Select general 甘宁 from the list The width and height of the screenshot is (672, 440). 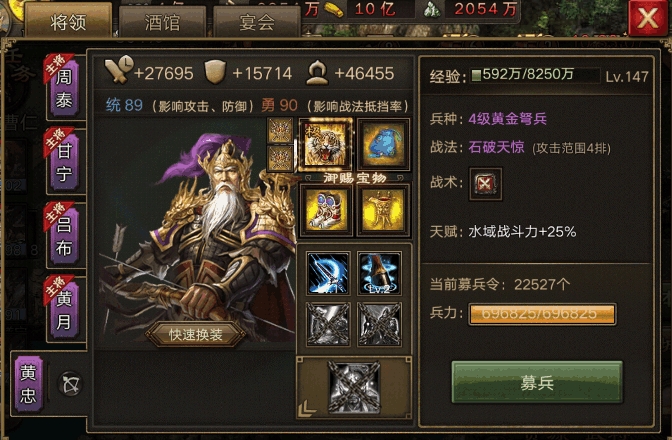[x=64, y=162]
